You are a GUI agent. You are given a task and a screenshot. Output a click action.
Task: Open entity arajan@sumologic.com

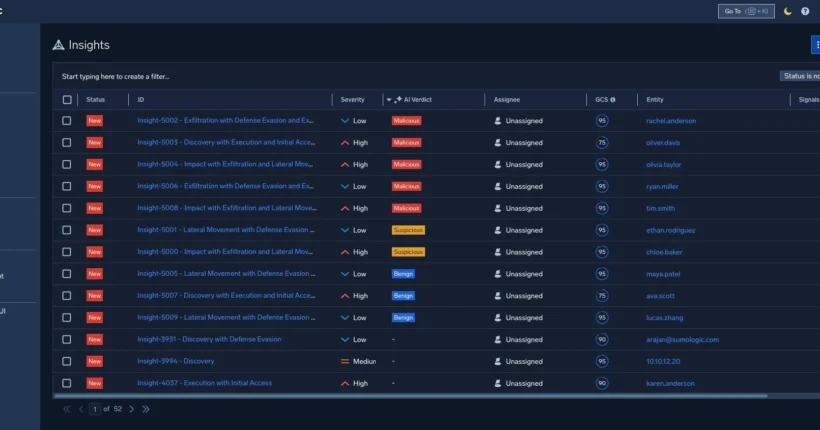coord(682,340)
